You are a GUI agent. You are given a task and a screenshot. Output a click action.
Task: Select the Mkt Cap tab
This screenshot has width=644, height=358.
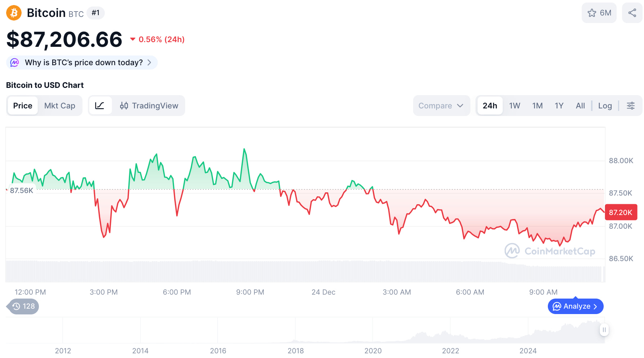[x=60, y=106]
